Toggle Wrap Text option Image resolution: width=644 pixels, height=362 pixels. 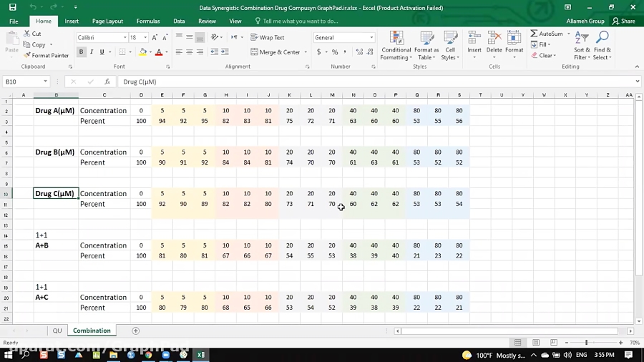pyautogui.click(x=268, y=37)
